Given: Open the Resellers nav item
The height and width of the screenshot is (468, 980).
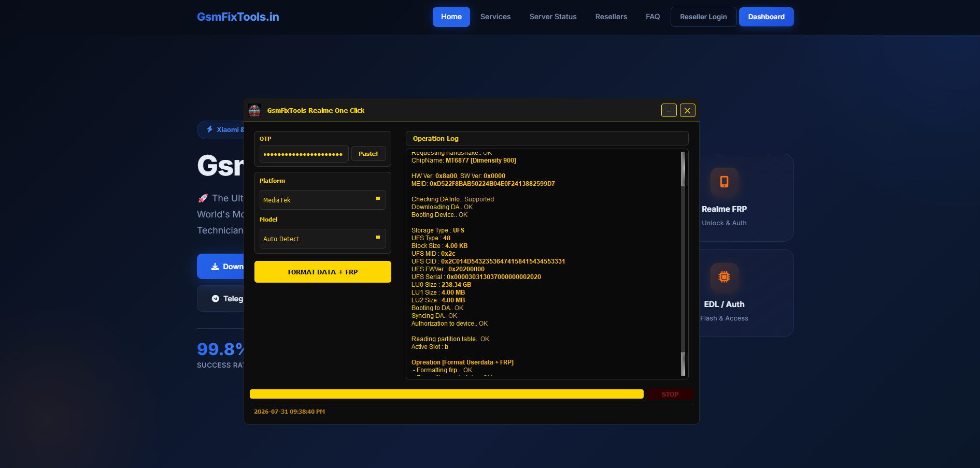Looking at the screenshot, I should click(x=611, y=17).
